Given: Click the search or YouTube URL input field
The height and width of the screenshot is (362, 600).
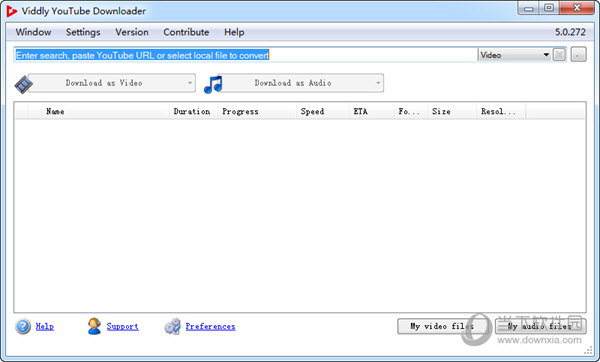Looking at the screenshot, I should point(246,55).
